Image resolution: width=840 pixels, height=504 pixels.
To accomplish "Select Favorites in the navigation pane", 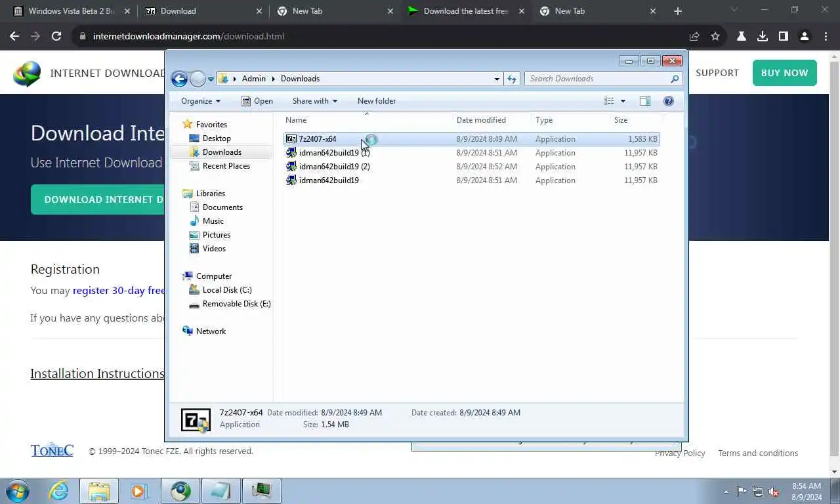I will point(211,125).
